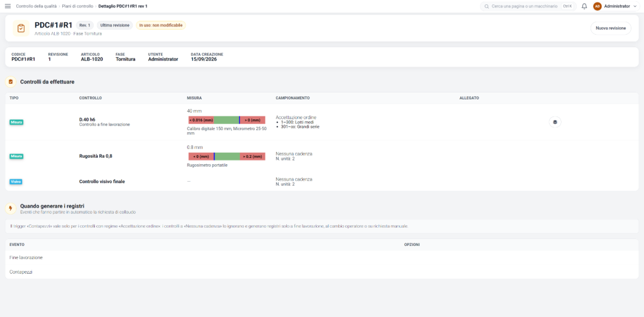Click the In uso: non modificabile badge
The image size is (644, 317).
[x=160, y=25]
